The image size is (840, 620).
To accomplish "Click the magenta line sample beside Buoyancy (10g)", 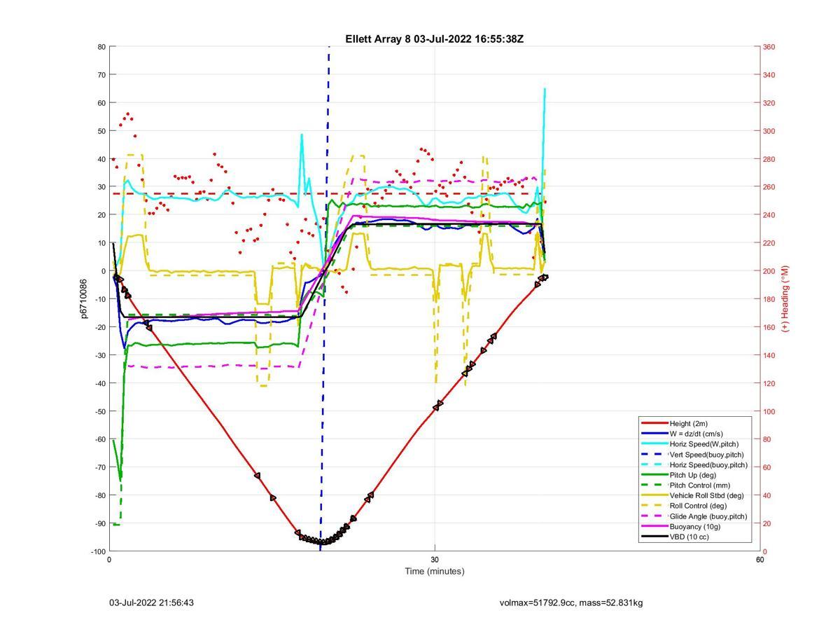I will [x=654, y=527].
